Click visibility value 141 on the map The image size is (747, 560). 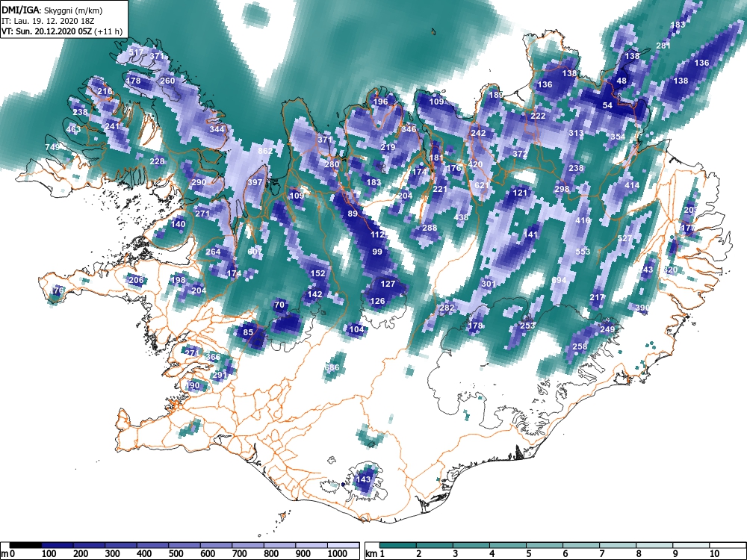coord(530,234)
